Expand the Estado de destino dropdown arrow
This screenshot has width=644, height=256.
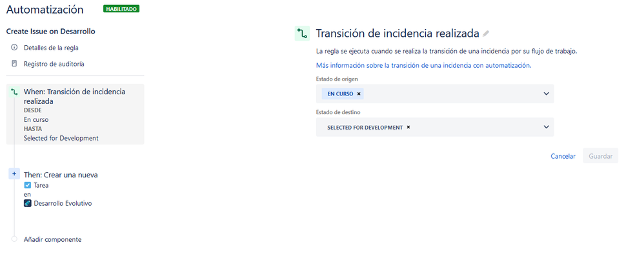click(x=547, y=127)
